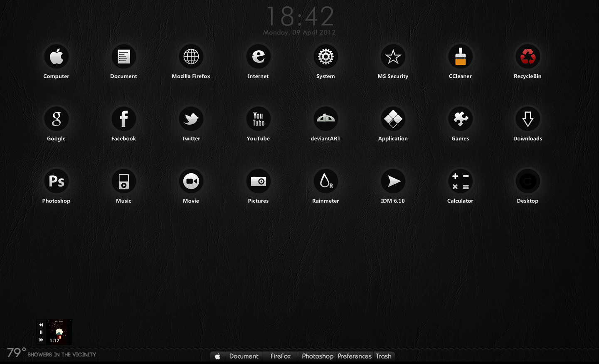This screenshot has height=364, width=599.
Task: Open the Games folder icon
Action: tap(460, 118)
